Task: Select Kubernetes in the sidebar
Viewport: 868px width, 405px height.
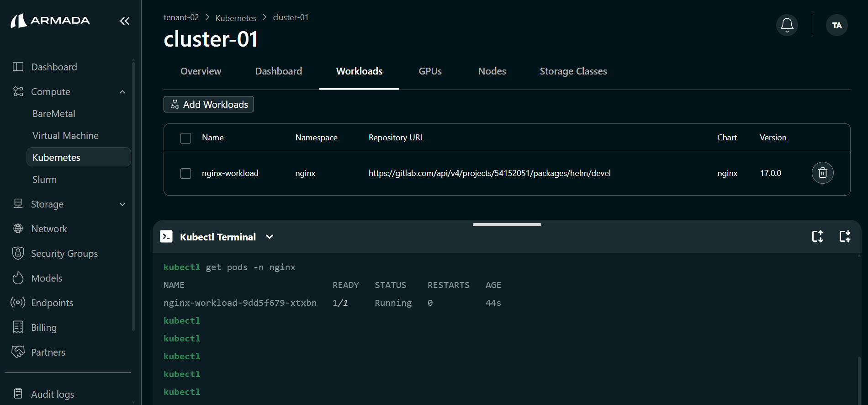Action: point(79,157)
